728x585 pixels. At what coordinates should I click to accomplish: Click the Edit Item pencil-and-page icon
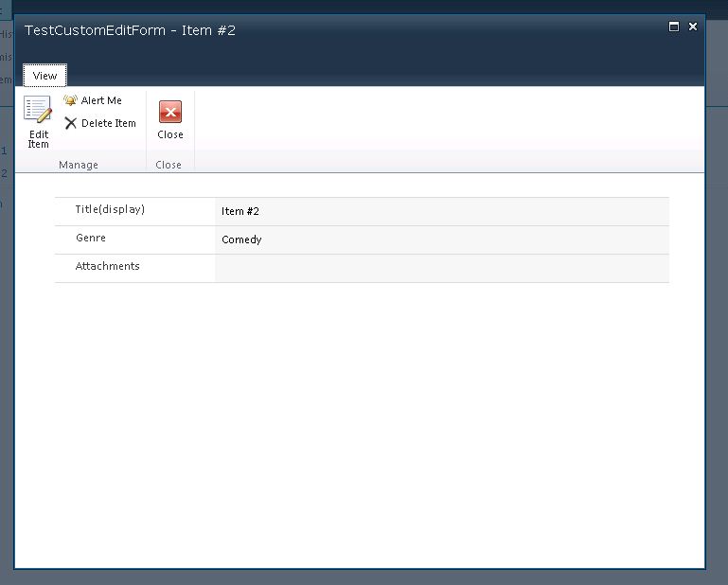tap(38, 110)
